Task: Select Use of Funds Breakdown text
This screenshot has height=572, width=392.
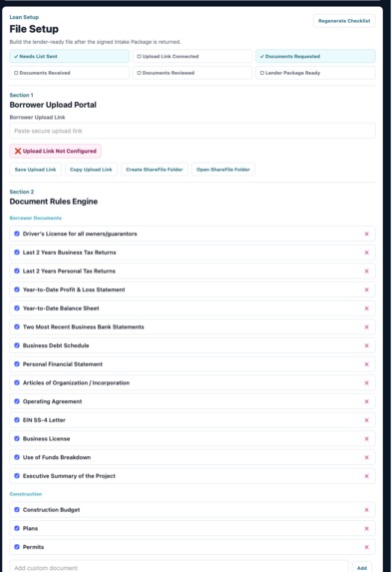Action: click(57, 457)
